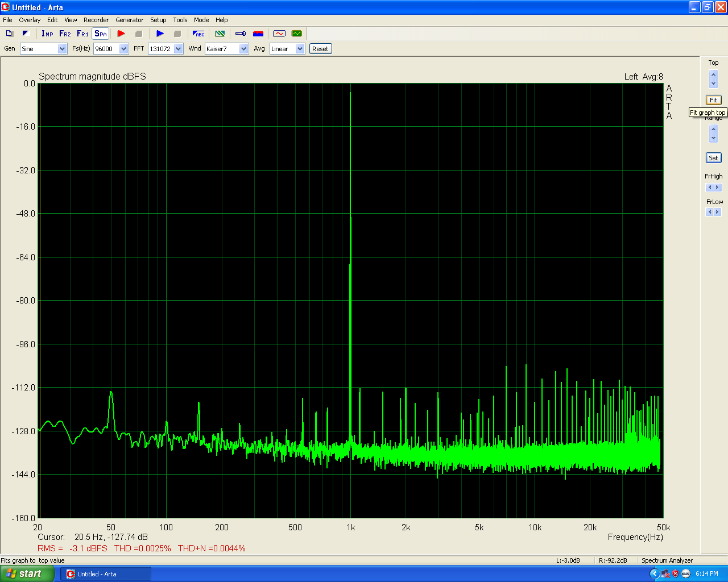
Task: Click the ESI audio tray icon
Action: click(685, 574)
